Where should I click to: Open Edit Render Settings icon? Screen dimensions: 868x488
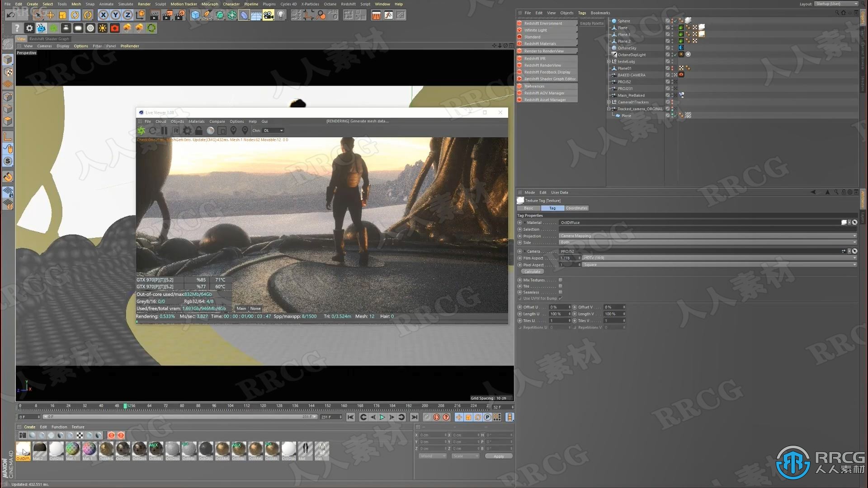tap(179, 15)
